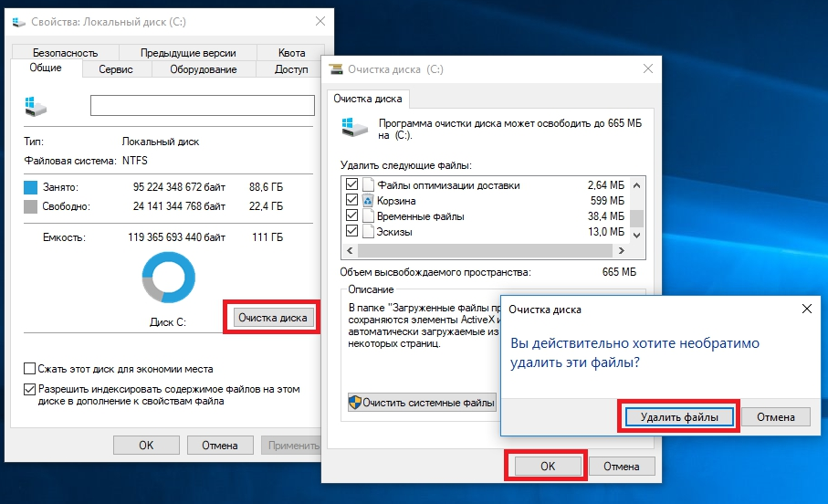The width and height of the screenshot is (828, 504).
Task: Click the Очистка диска button
Action: click(272, 318)
